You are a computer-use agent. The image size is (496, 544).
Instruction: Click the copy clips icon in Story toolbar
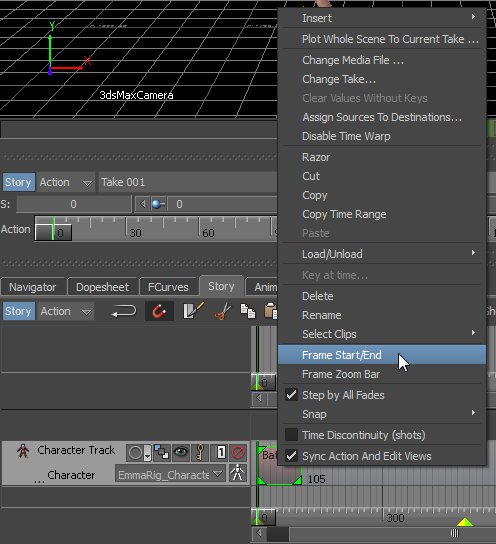pyautogui.click(x=248, y=311)
